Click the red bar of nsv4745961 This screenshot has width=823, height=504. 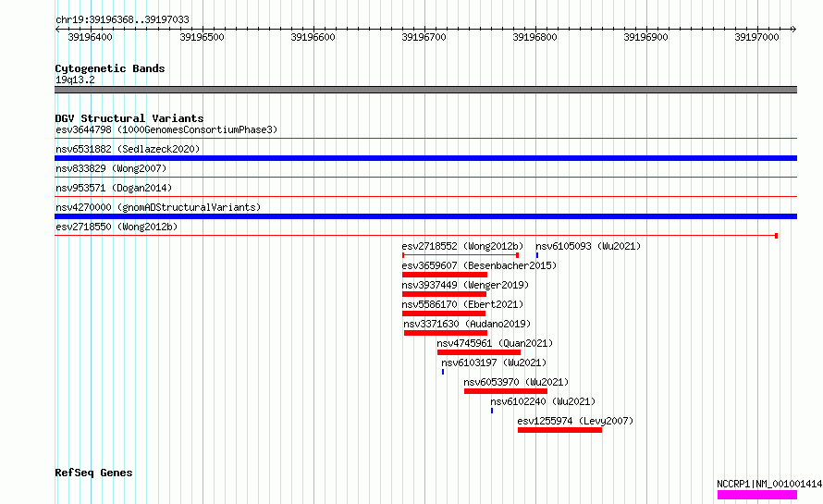coord(479,352)
